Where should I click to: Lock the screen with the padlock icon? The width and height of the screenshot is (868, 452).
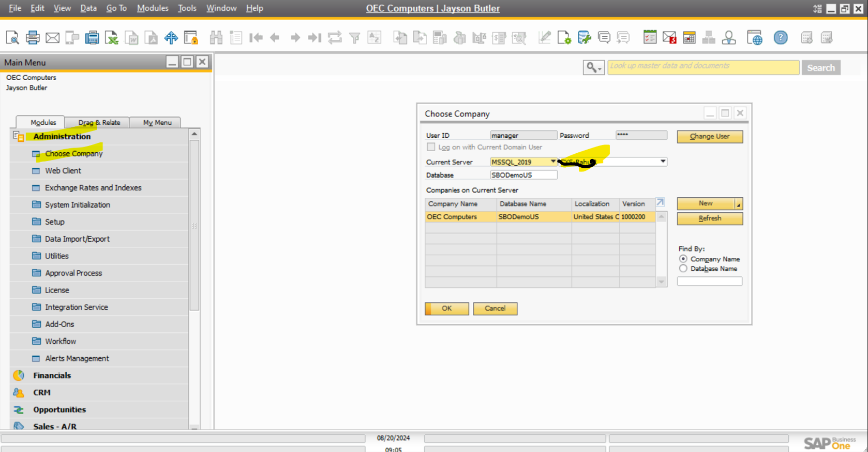pos(191,37)
